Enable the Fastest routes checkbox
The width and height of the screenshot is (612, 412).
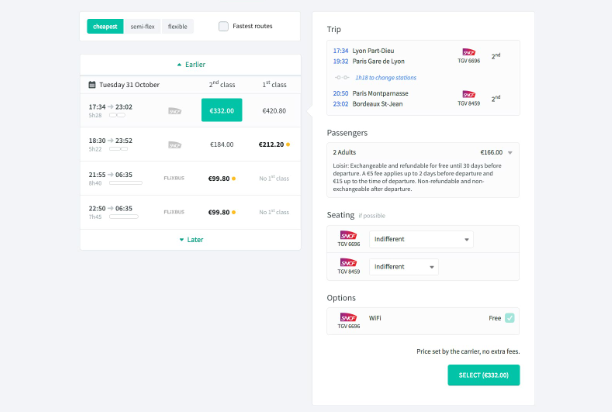pyautogui.click(x=223, y=26)
